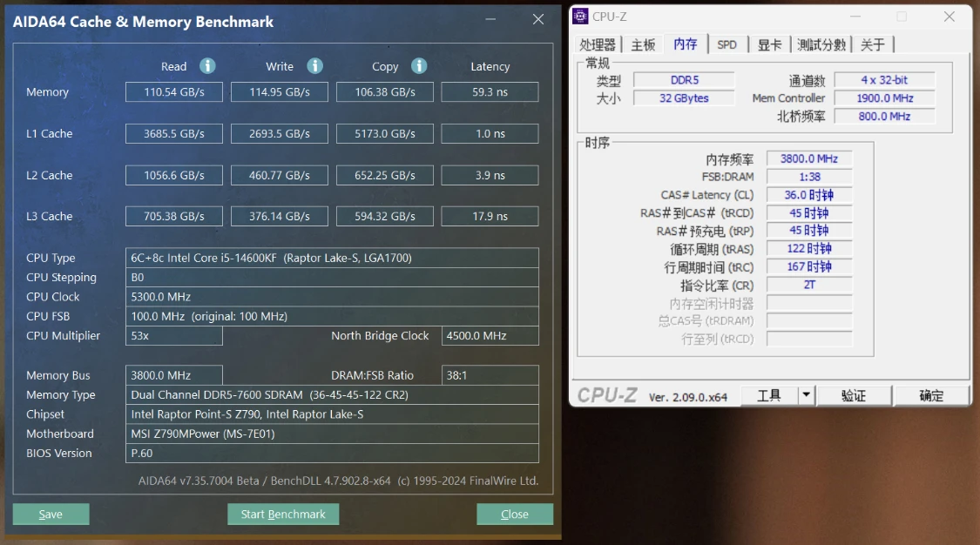The width and height of the screenshot is (980, 545).
Task: Click the green Close button in AIDA64
Action: [x=514, y=514]
